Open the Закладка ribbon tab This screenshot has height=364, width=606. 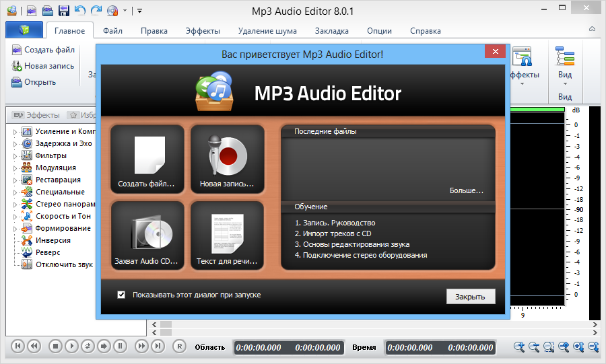point(331,31)
